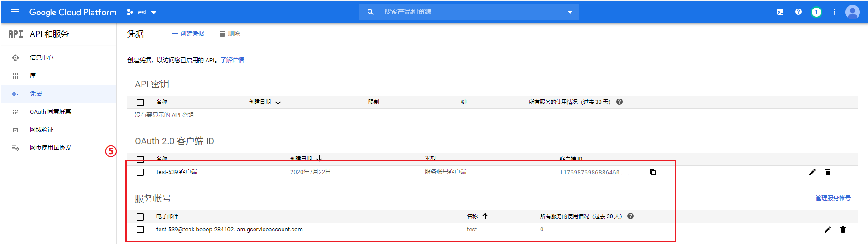The height and width of the screenshot is (244, 868).
Task: Delete test-539 客户端 with trash icon
Action: click(828, 172)
